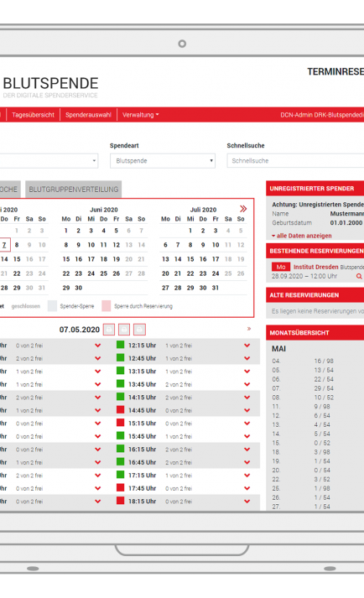Select 3 in the Juni 2020 calendar
This screenshot has height=598, width=364.
pyautogui.click(x=91, y=231)
